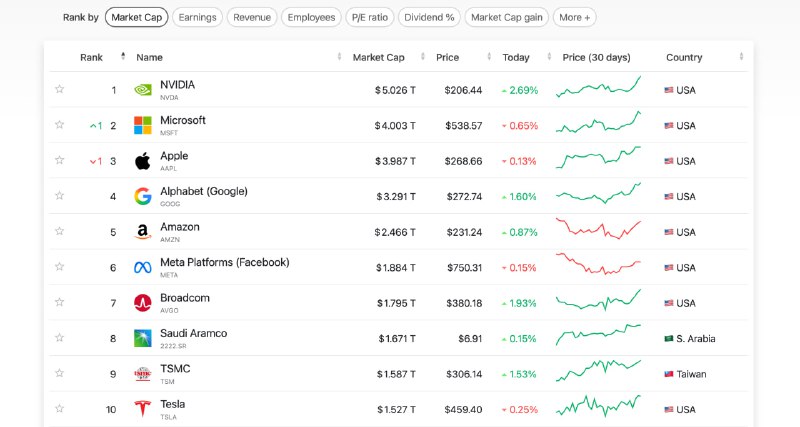Open the More + ranking options

pos(574,17)
